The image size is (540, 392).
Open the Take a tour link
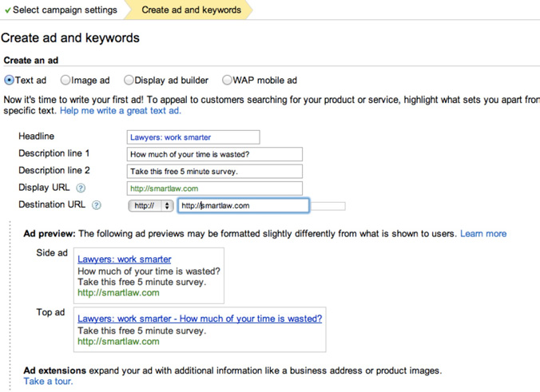tap(48, 382)
